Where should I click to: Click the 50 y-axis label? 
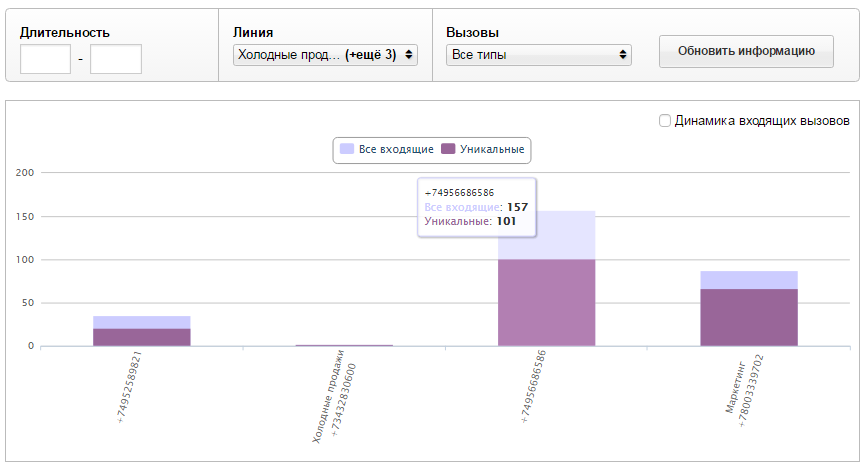point(28,302)
